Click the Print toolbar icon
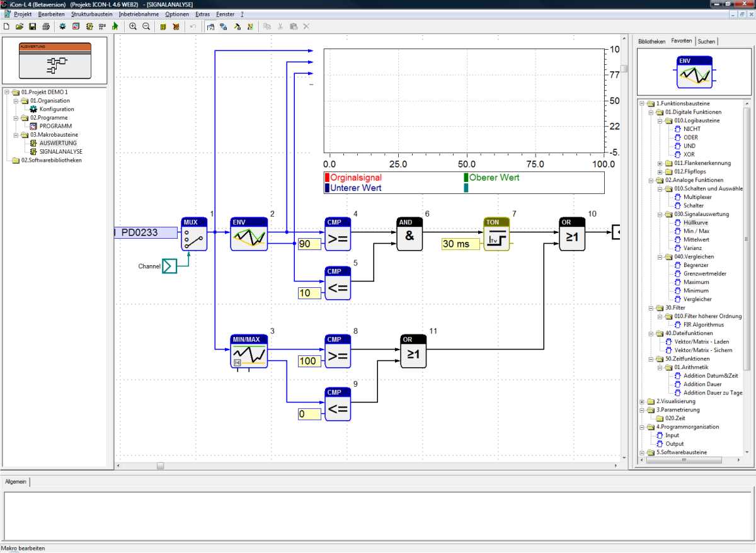The height and width of the screenshot is (553, 756). point(45,26)
